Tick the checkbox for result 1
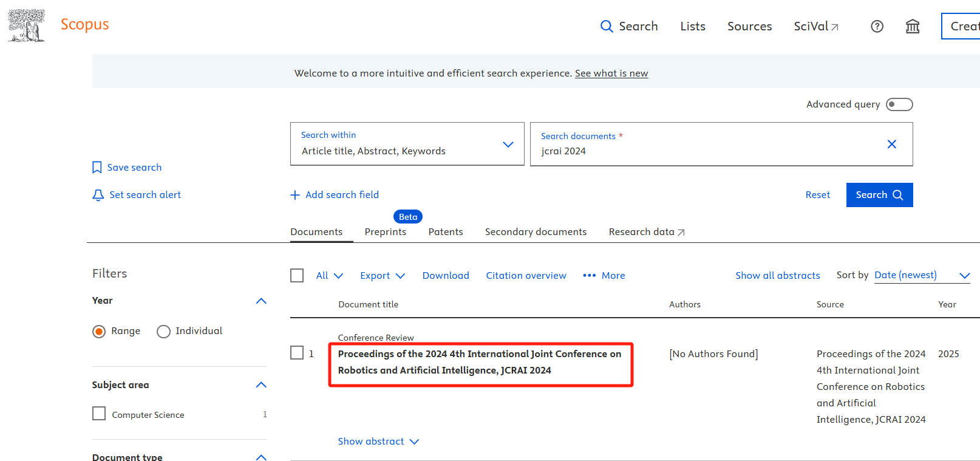 (297, 353)
